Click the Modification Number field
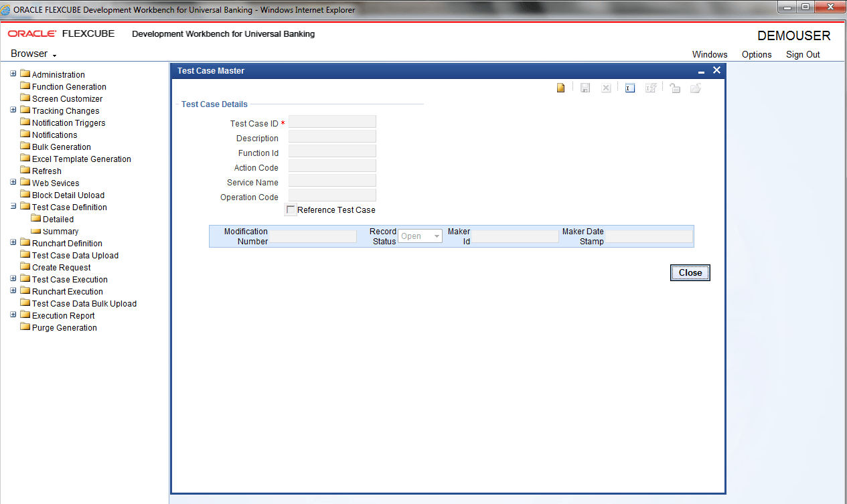Image resolution: width=847 pixels, height=504 pixels. (x=313, y=236)
